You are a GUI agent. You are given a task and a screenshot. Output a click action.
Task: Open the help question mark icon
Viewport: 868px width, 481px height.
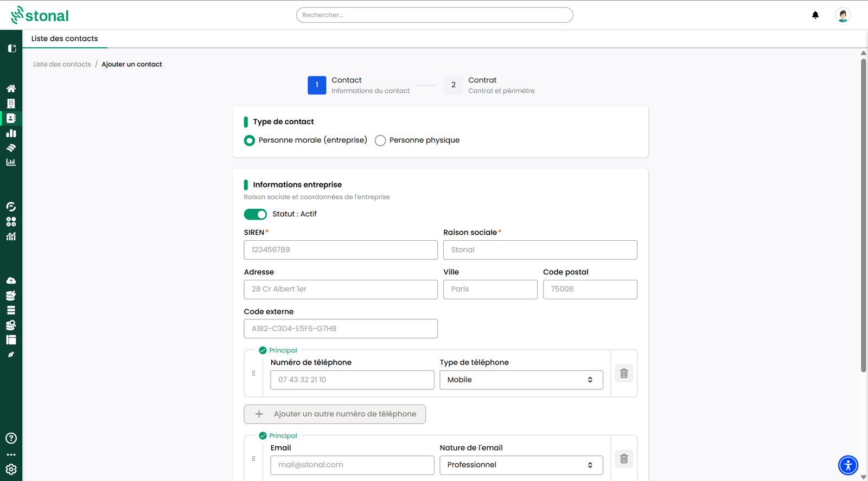(11, 438)
